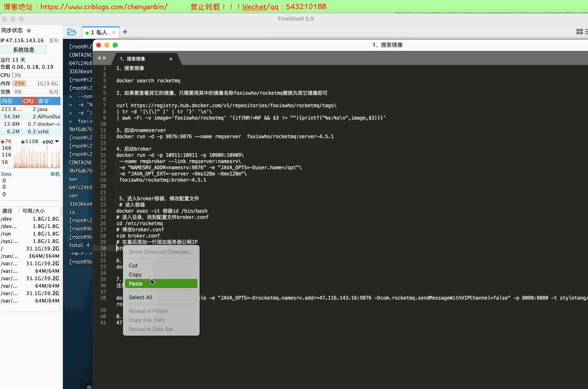Click Reveal in Finder menu entry
Screen dimensions: 588x389
click(x=161, y=311)
